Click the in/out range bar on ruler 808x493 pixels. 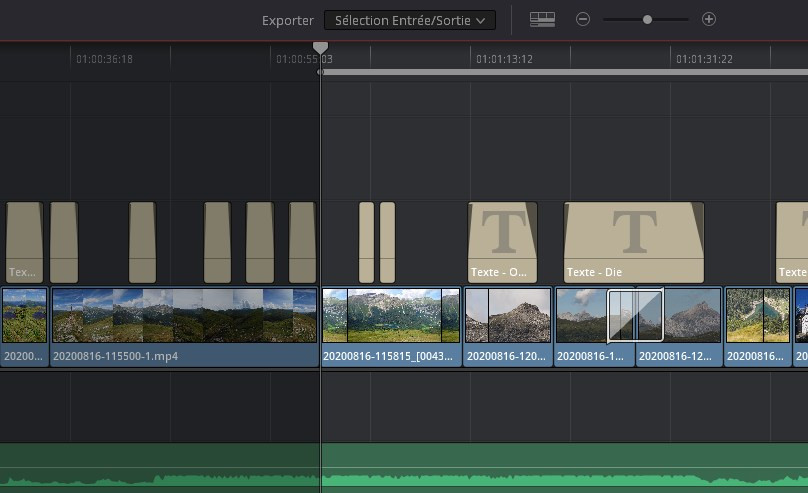564,72
